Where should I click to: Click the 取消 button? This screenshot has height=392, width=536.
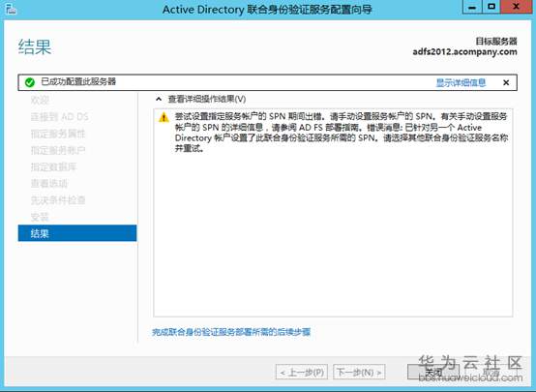coord(491,373)
